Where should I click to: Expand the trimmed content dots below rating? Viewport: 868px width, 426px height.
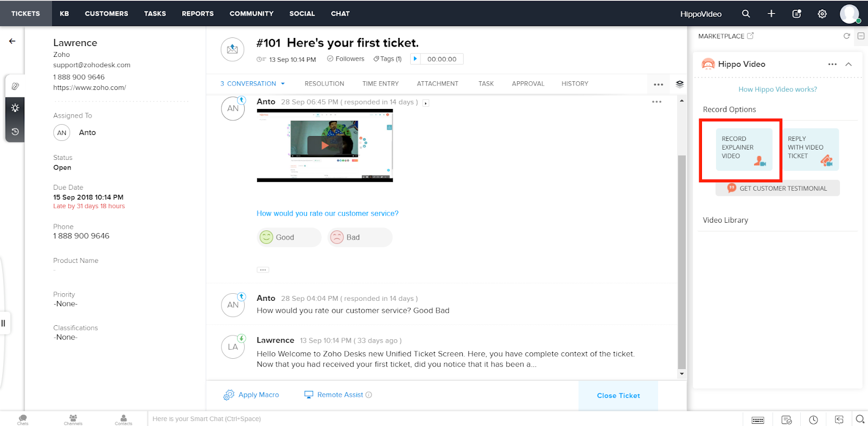pyautogui.click(x=263, y=269)
